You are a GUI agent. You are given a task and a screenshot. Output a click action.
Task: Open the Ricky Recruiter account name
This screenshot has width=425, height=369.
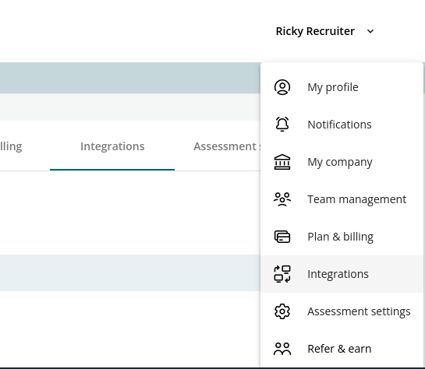click(x=315, y=31)
